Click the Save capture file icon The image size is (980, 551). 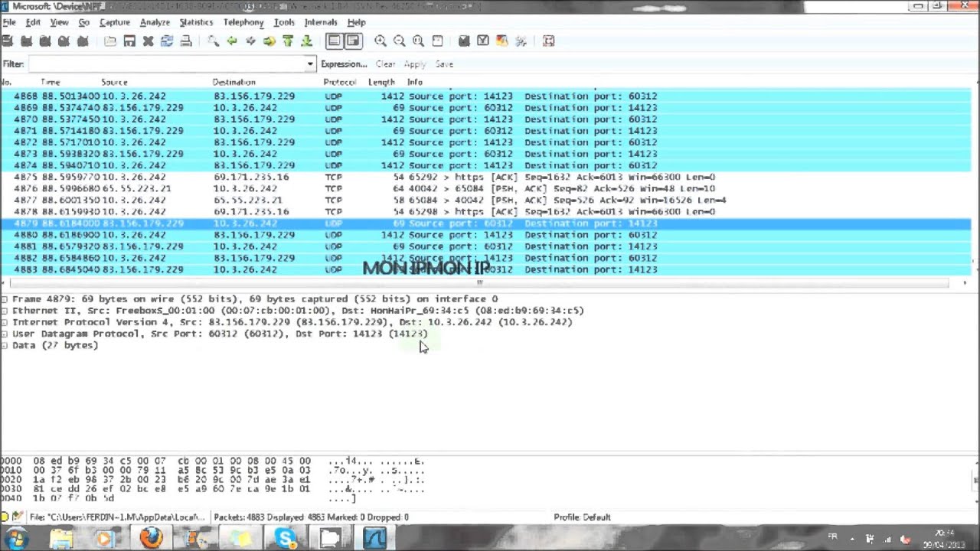[x=129, y=41]
